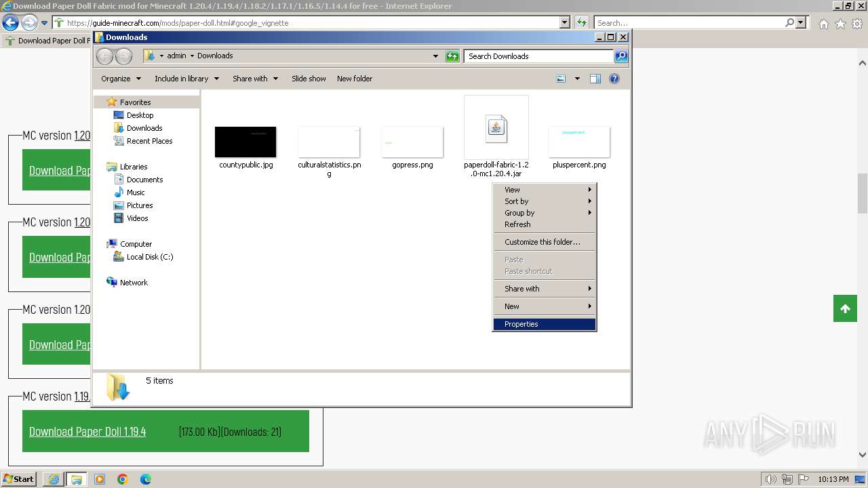Select culturalstatistics.png thumbnail
The width and height of the screenshot is (868, 488).
[x=329, y=142]
